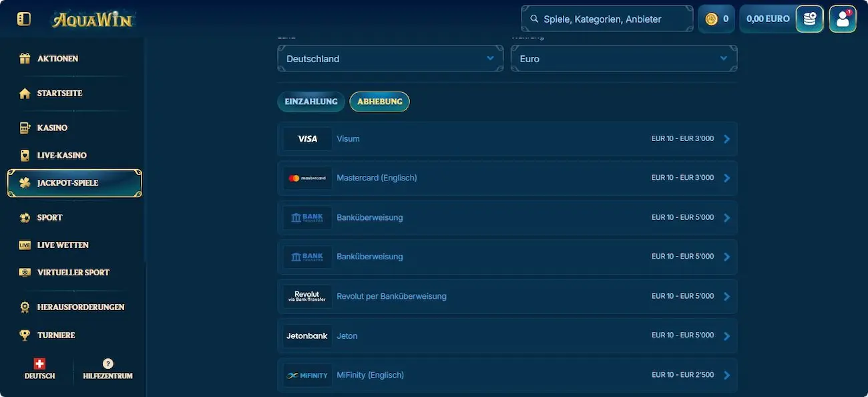Click the MiFinity EUR 10 - EUR 2'500 limit

click(x=683, y=375)
